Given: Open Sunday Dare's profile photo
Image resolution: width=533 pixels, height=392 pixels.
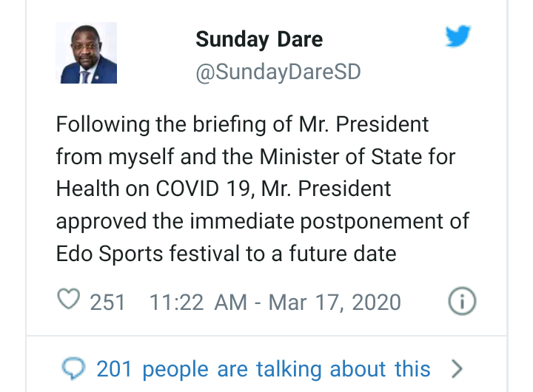Looking at the screenshot, I should coord(87,53).
